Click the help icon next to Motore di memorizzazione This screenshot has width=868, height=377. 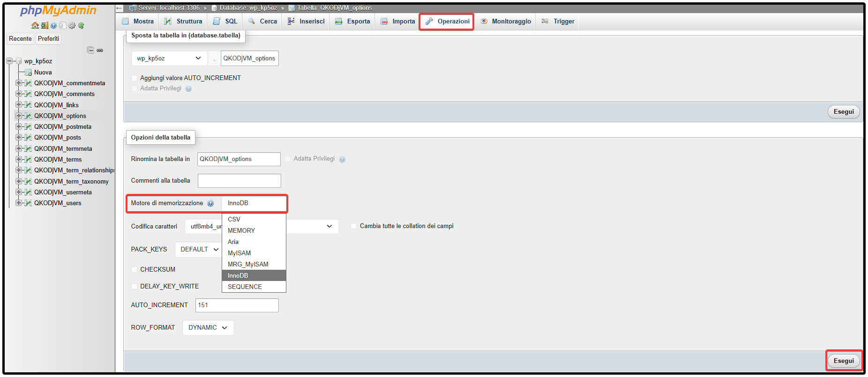210,203
